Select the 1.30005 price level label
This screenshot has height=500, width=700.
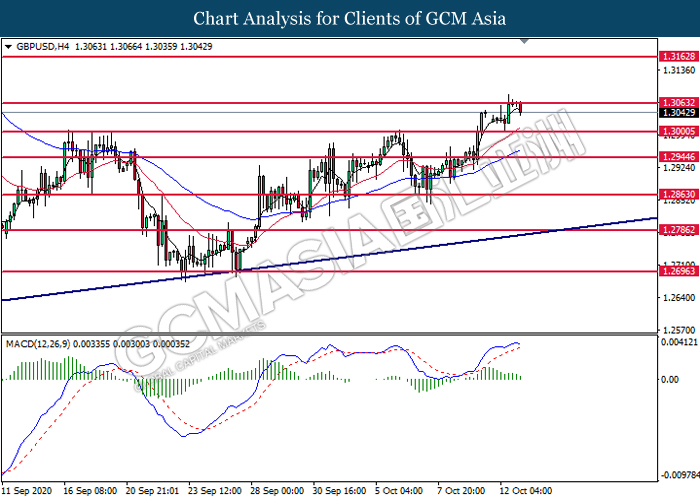tap(679, 131)
